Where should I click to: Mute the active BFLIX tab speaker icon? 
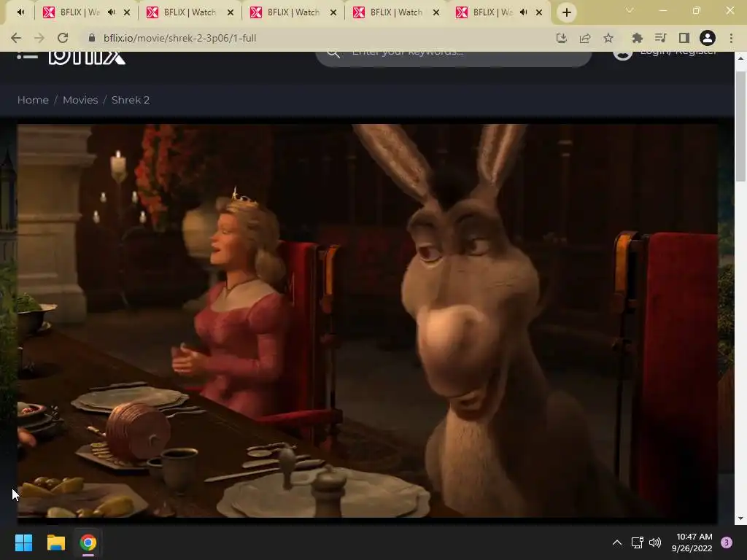(524, 12)
